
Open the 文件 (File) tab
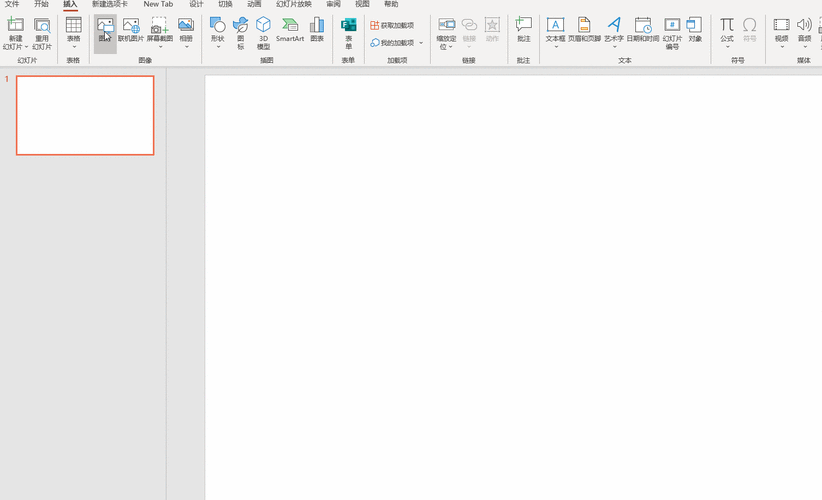tap(12, 4)
